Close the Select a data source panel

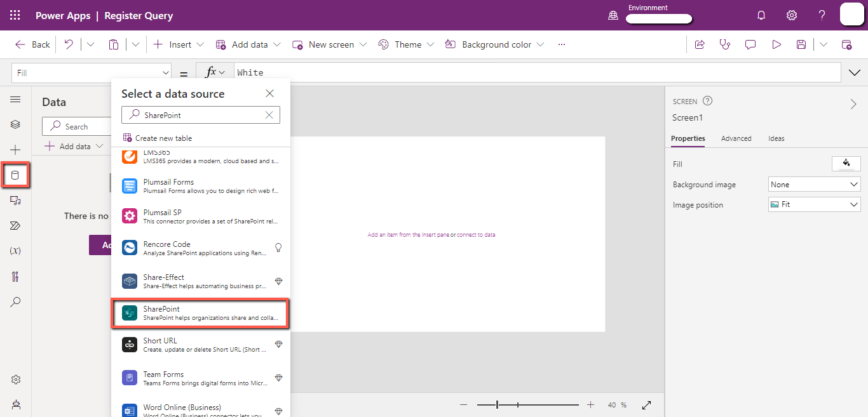click(x=270, y=93)
